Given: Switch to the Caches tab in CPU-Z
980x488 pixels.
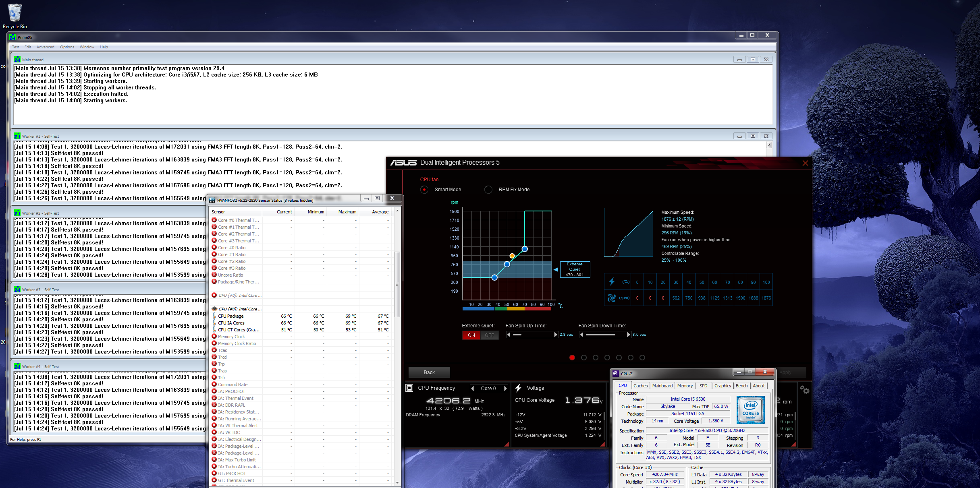Looking at the screenshot, I should [640, 385].
